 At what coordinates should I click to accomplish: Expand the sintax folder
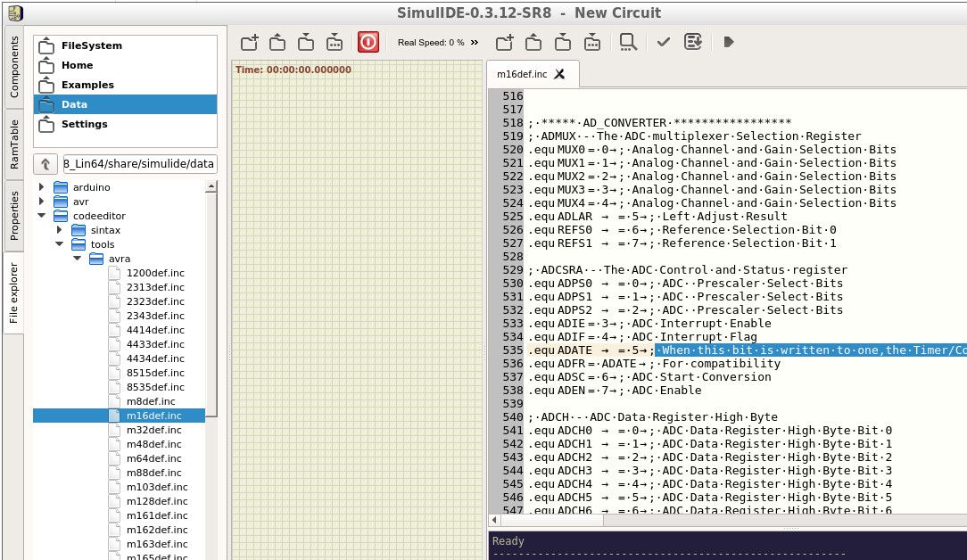pyautogui.click(x=59, y=230)
